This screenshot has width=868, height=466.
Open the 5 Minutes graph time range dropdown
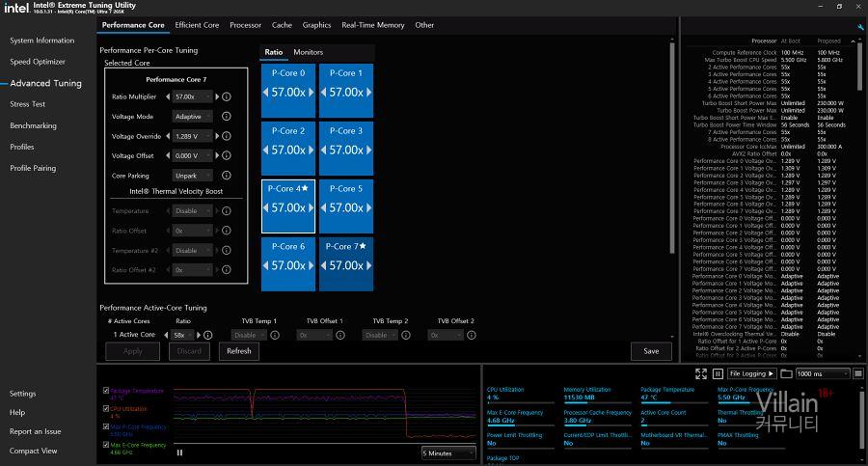pyautogui.click(x=448, y=452)
